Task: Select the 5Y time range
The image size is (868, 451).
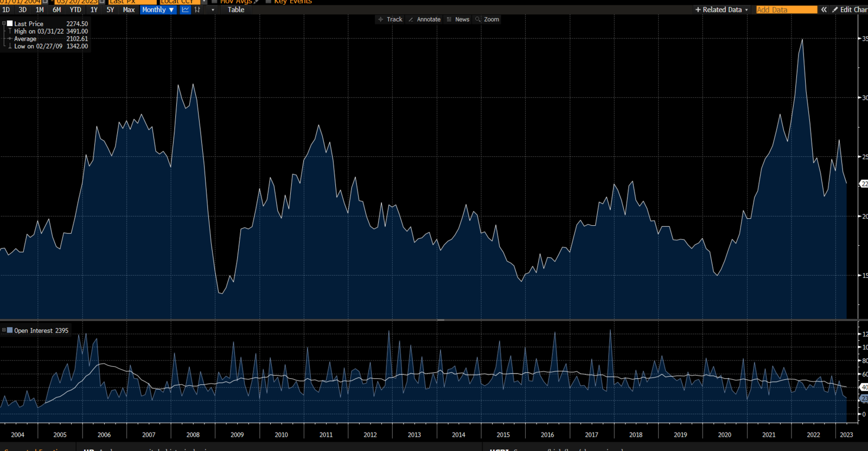Action: 110,10
